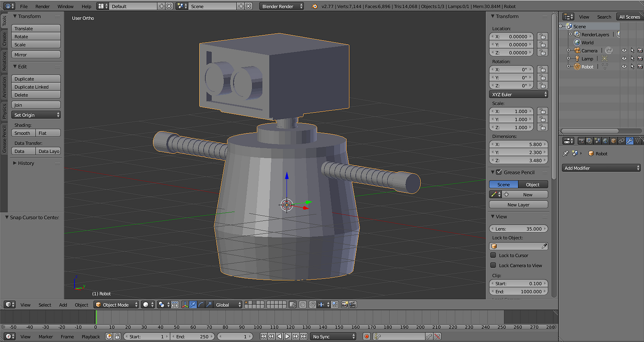
Task: Hide the Camera with its eye icon
Action: pyautogui.click(x=624, y=51)
